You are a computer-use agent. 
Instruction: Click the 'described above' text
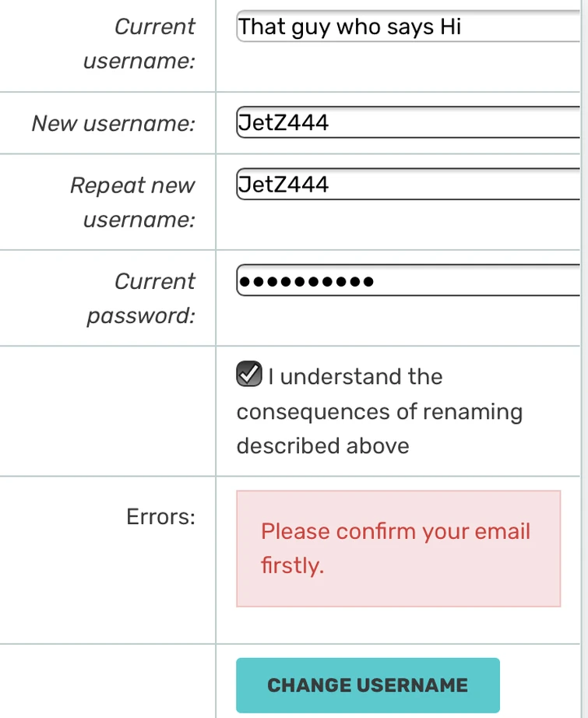coord(322,445)
